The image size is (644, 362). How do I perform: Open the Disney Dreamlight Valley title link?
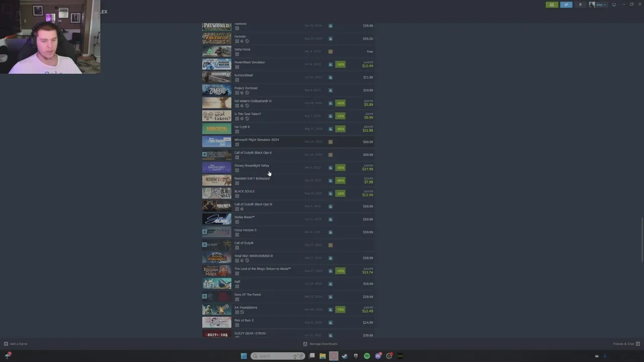[252, 165]
